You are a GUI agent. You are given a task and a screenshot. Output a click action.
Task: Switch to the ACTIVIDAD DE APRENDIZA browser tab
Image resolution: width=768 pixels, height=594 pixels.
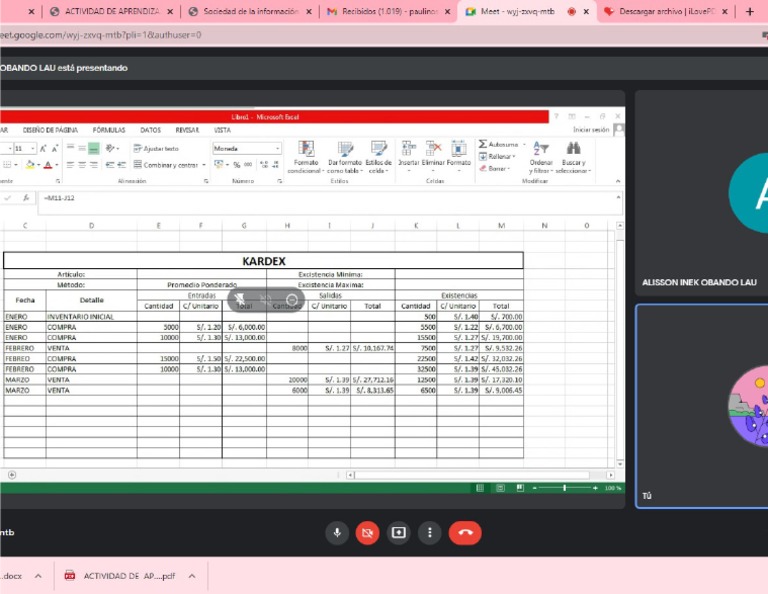coord(112,11)
